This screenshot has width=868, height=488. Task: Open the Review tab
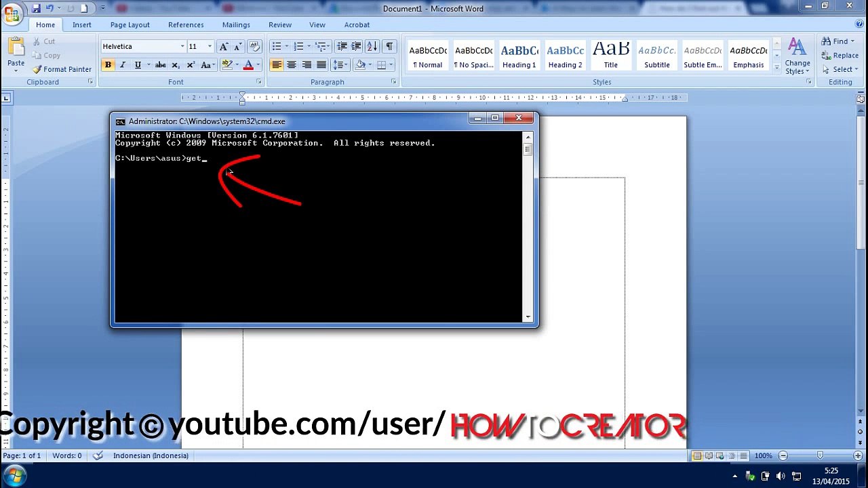pyautogui.click(x=280, y=25)
